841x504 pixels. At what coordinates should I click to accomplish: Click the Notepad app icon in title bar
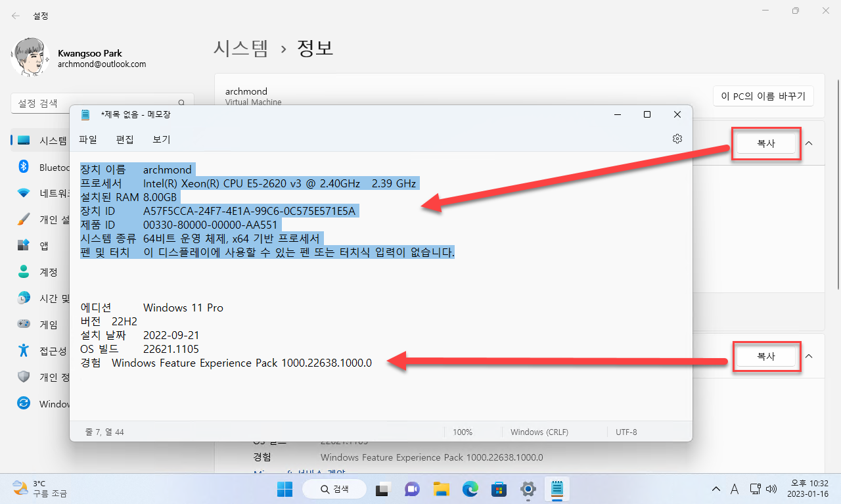(85, 114)
